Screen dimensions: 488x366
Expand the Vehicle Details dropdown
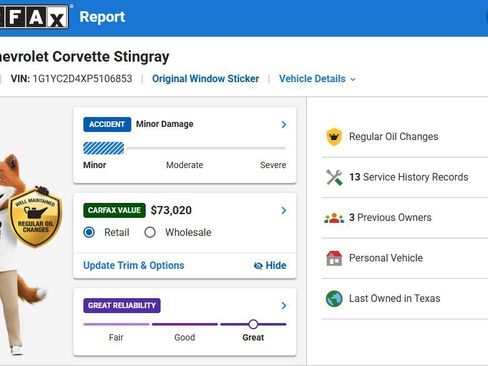317,79
